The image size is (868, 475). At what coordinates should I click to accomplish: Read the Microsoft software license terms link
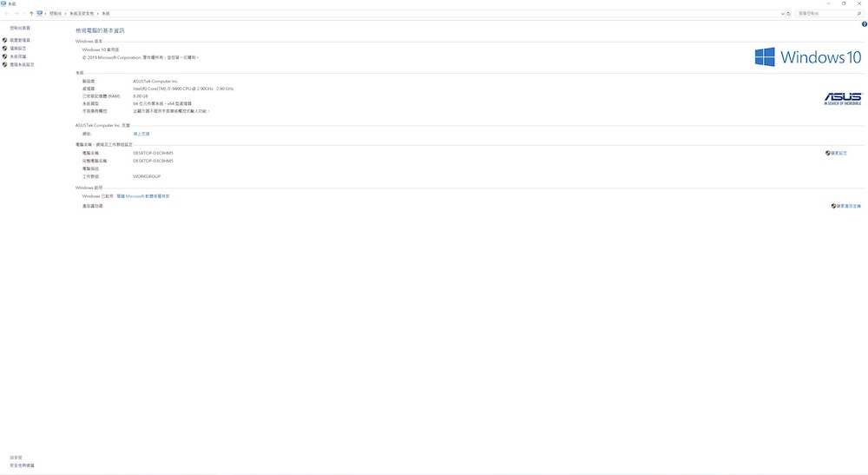point(143,196)
